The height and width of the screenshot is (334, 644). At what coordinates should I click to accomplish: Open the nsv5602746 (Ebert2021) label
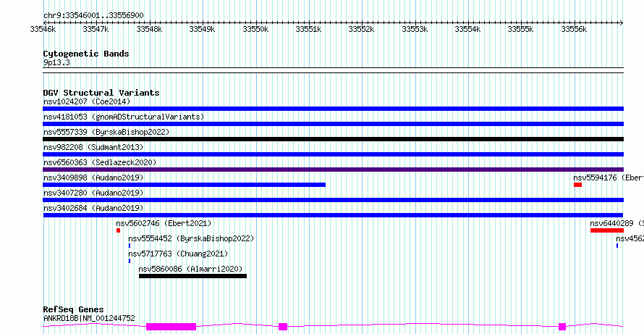click(x=164, y=223)
